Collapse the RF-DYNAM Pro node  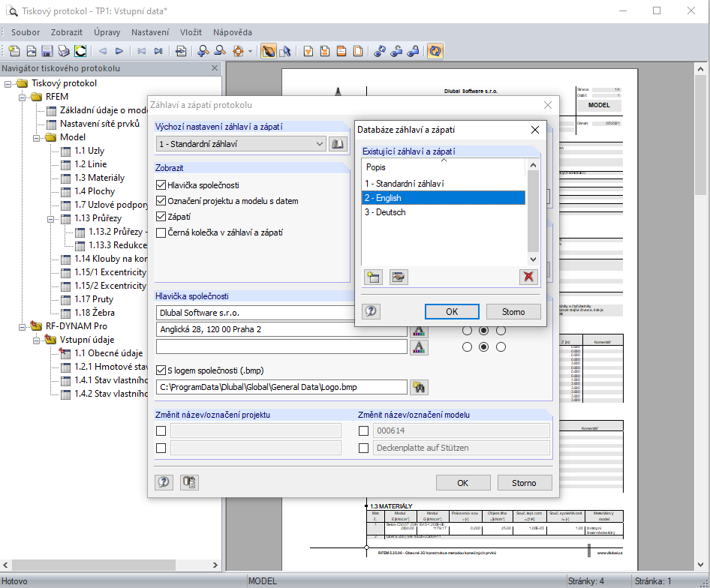tap(23, 327)
